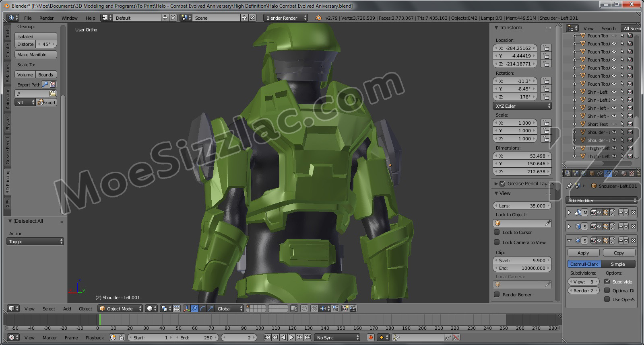
Task: Click the Make Manifold button
Action: point(35,55)
